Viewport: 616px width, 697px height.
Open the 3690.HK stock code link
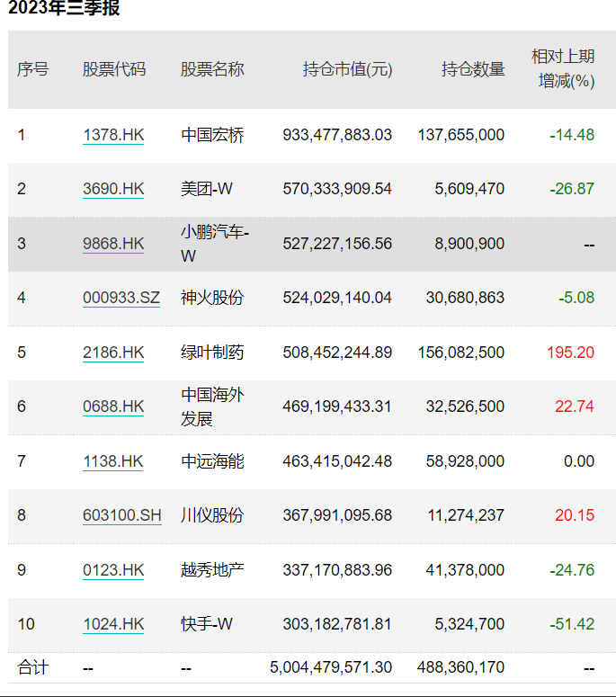coord(113,189)
